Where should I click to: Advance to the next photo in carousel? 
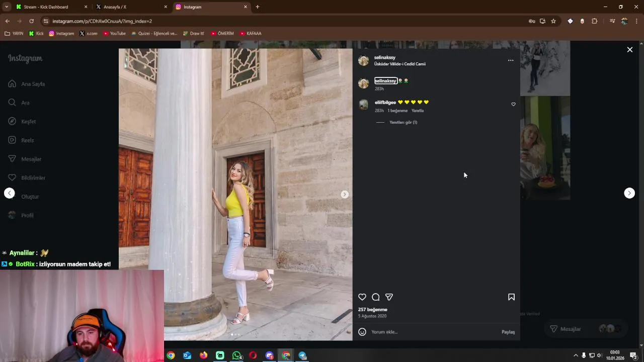345,194
